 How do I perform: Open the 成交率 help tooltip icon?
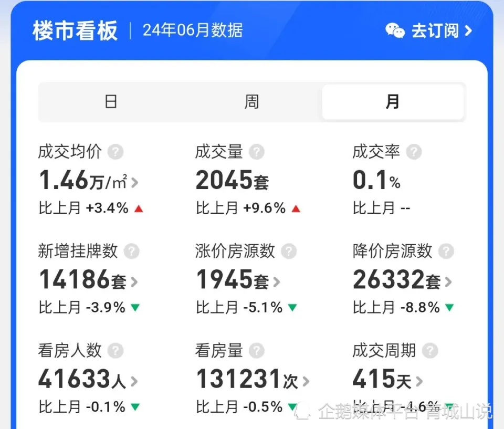[414, 152]
